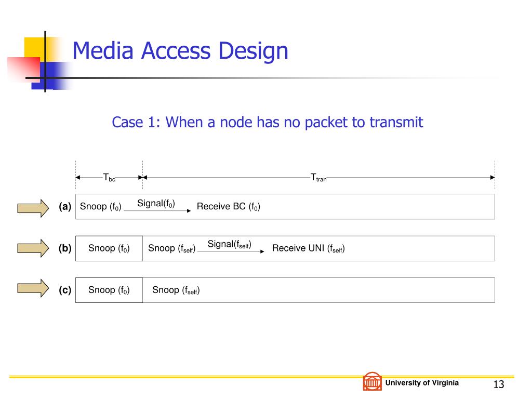Click slide number 13
The width and height of the screenshot is (532, 399).
[x=498, y=384]
